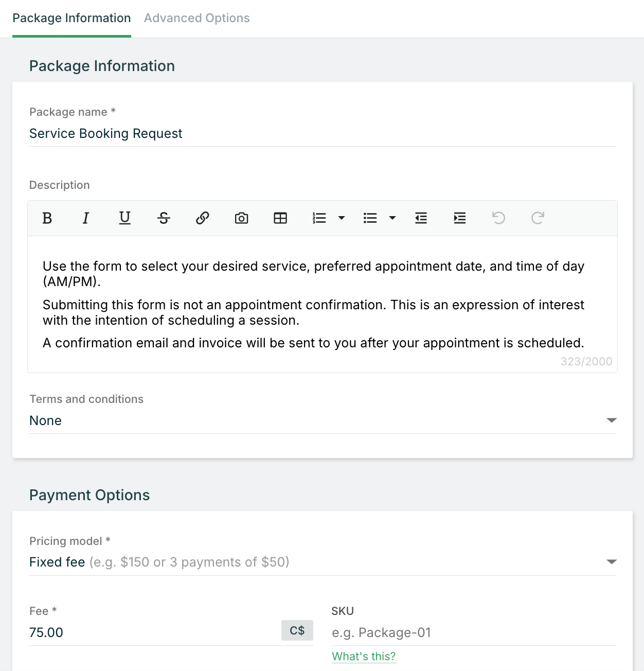Apply italic formatting

86,218
